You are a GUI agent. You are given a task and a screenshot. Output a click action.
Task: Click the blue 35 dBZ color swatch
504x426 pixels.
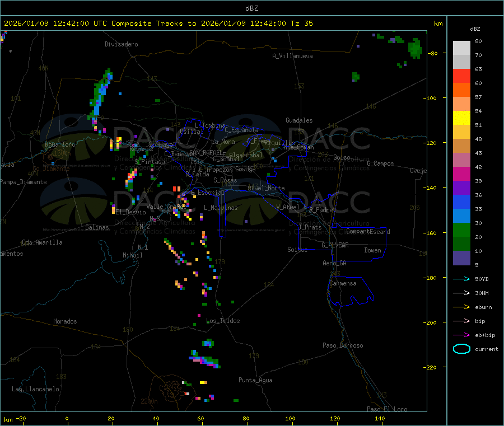tap(461, 202)
